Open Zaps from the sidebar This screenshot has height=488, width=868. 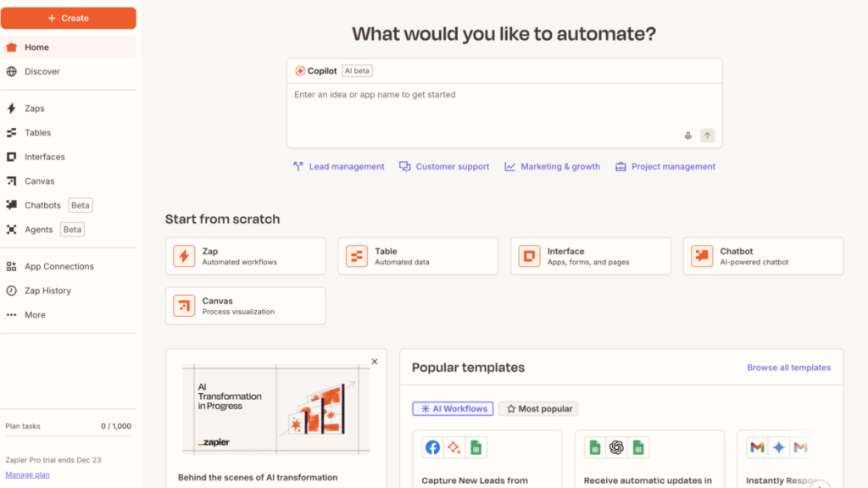coord(34,108)
